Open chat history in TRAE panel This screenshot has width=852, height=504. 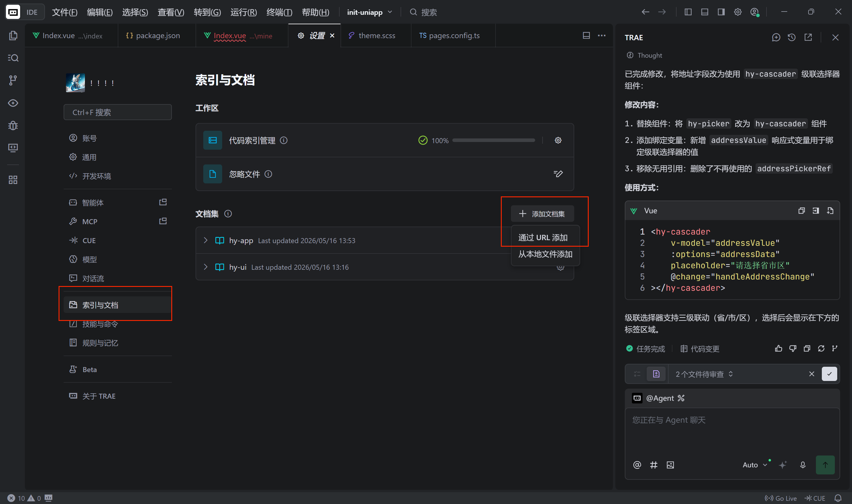click(x=792, y=37)
